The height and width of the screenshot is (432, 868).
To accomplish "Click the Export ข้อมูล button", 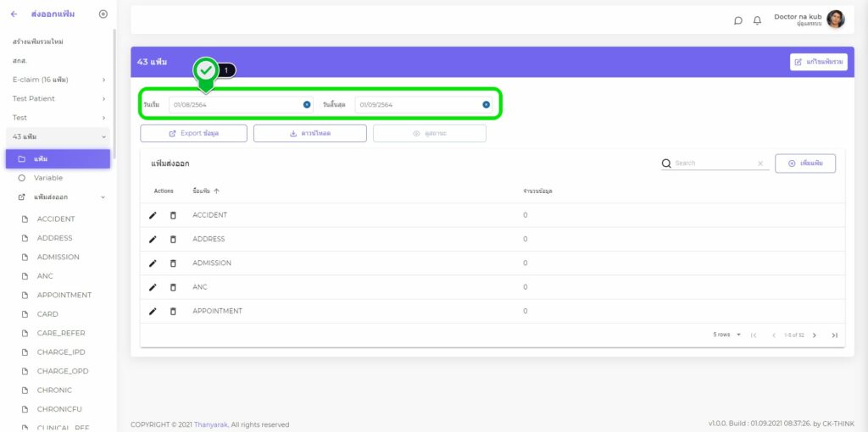I will point(193,133).
